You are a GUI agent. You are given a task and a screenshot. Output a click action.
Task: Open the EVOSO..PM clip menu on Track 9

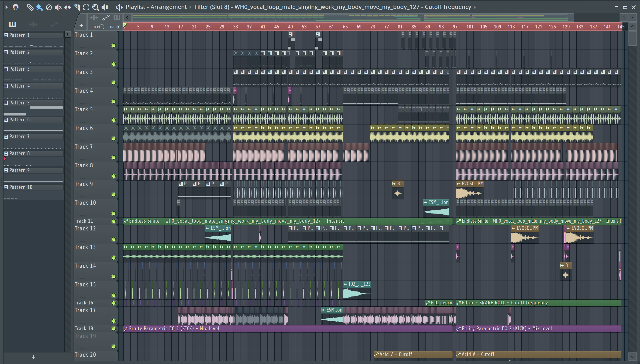pos(458,184)
